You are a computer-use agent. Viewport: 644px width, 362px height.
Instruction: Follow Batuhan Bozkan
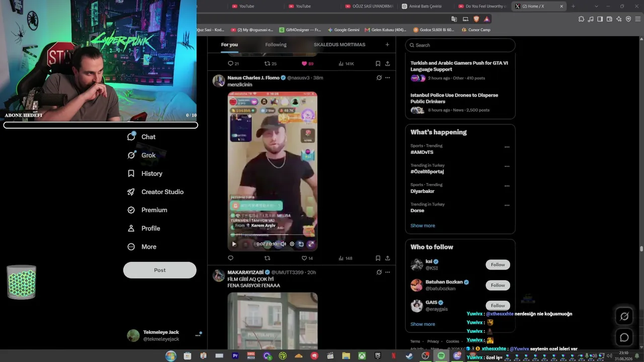pos(498,286)
